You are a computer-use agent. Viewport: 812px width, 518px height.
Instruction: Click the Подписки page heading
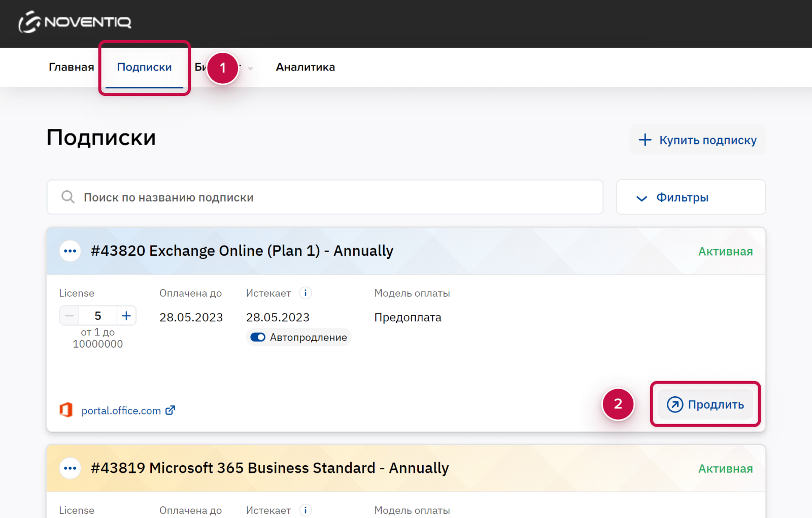click(x=101, y=137)
